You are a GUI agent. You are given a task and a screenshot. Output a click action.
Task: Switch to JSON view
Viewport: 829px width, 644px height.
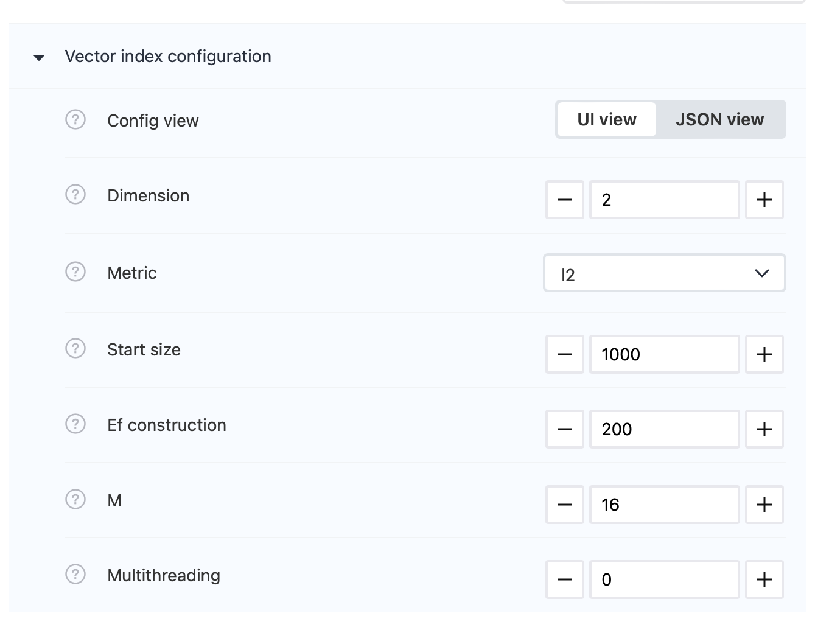(x=720, y=119)
